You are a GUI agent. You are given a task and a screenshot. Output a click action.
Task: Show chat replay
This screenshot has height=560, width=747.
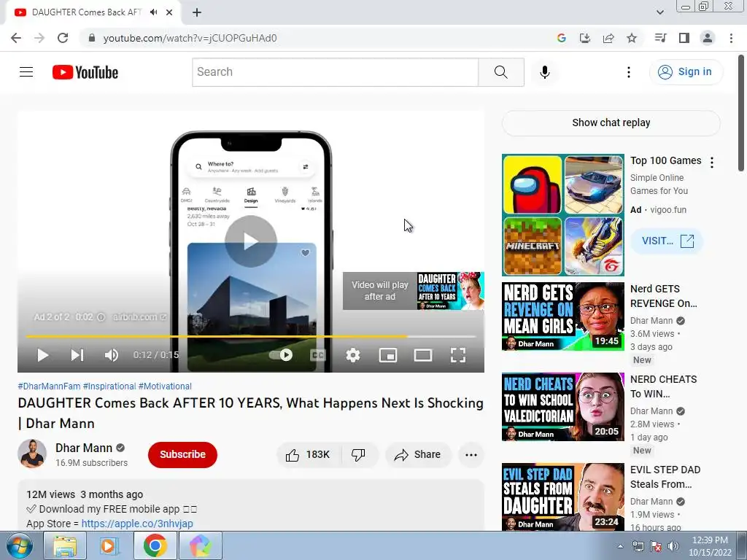[x=611, y=122]
